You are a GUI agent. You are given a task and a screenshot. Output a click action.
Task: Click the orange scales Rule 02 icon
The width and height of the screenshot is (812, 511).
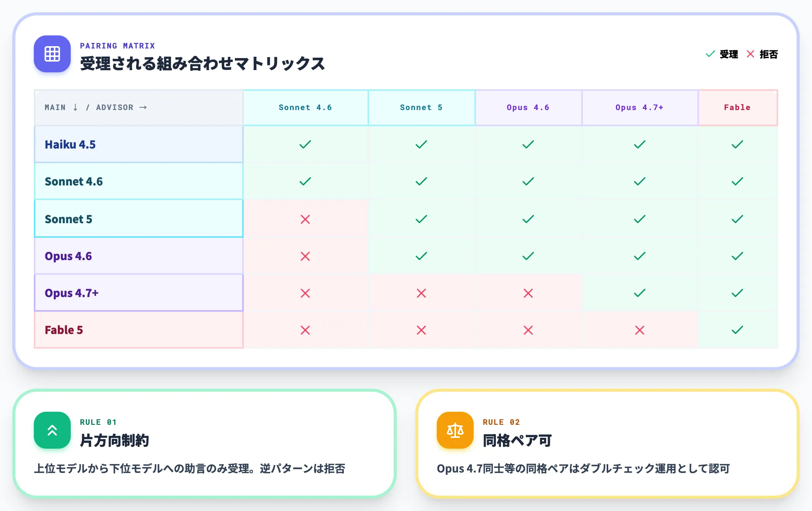[x=455, y=430]
